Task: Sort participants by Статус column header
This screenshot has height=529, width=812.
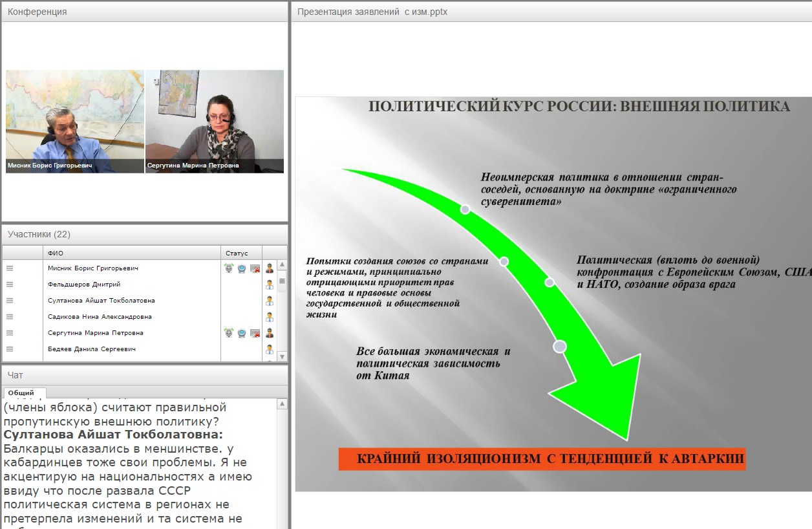Action: [x=242, y=253]
